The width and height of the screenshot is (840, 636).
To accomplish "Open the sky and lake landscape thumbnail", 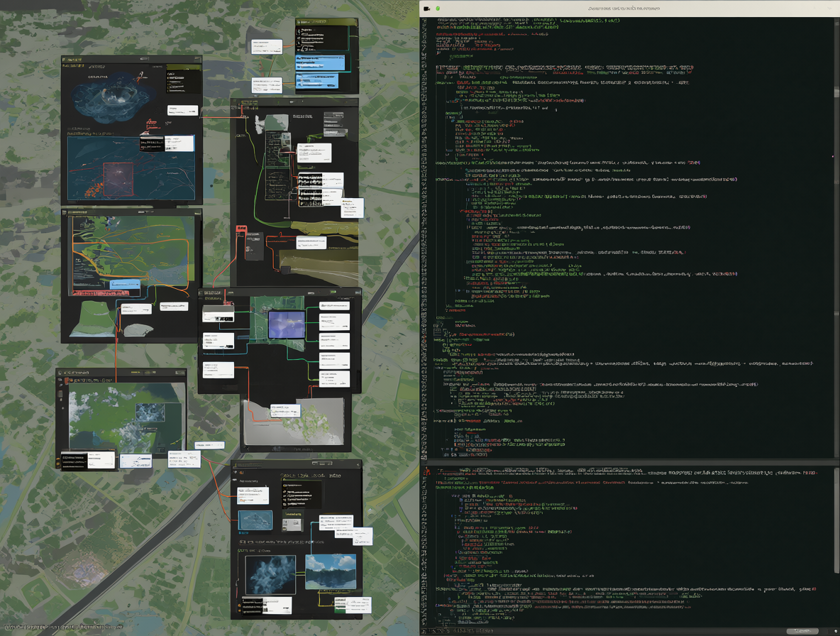I will tap(331, 571).
